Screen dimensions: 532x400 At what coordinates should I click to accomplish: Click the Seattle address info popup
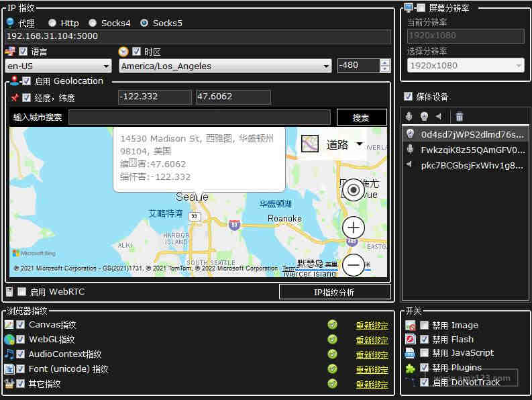click(199, 159)
